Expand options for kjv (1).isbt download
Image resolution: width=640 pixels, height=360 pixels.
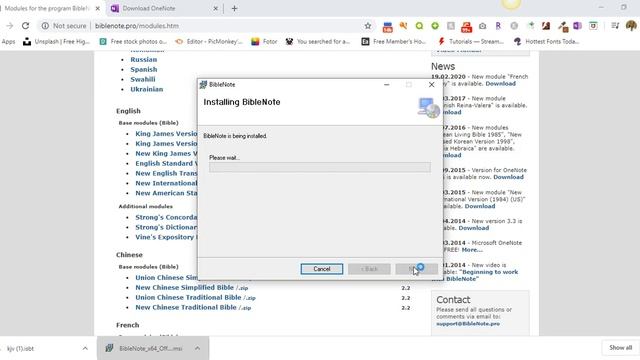[x=85, y=348]
